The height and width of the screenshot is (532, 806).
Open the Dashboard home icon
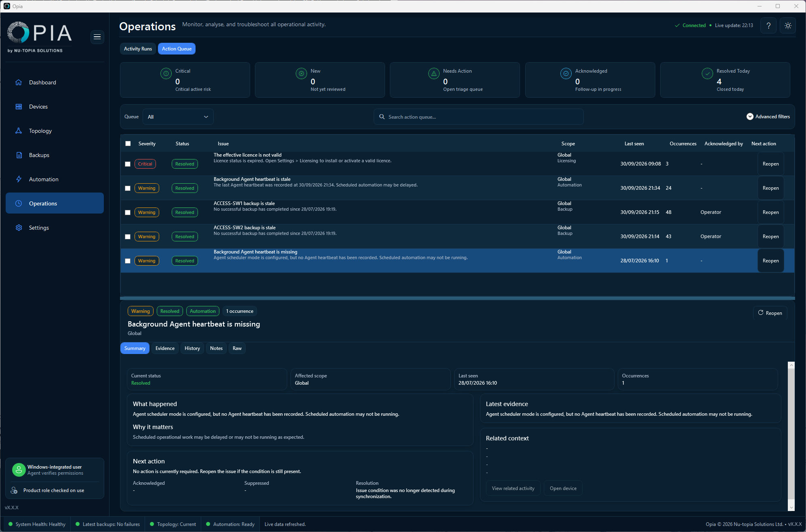pos(19,82)
